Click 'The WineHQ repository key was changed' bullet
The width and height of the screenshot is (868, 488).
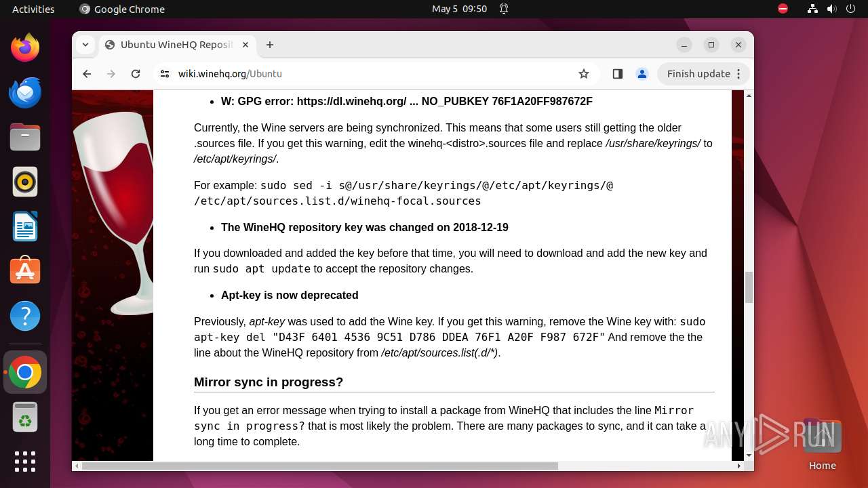pos(365,227)
